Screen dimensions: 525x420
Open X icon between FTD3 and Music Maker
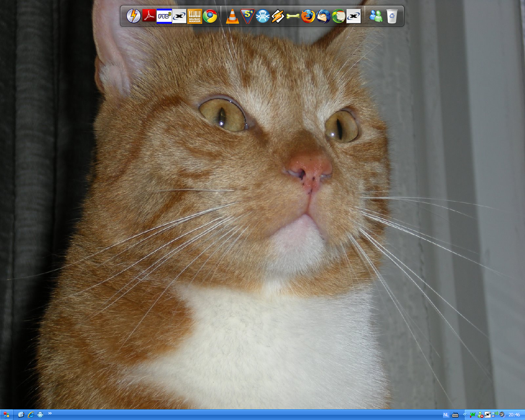(x=179, y=16)
